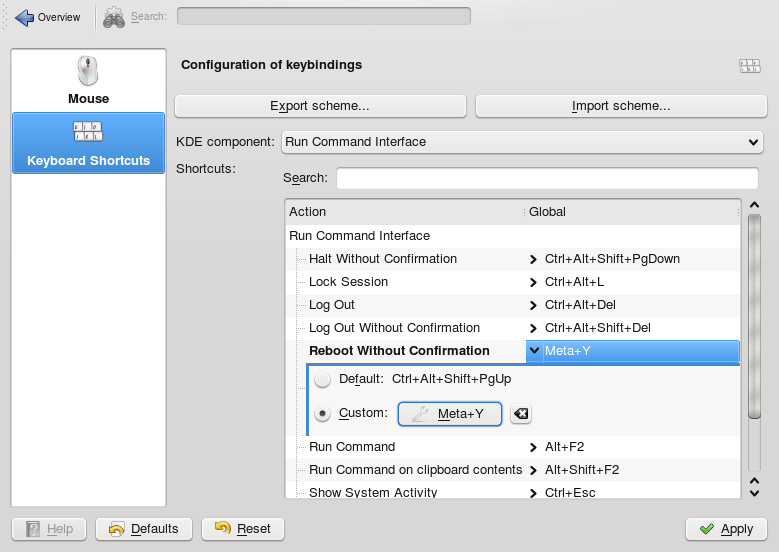Screen dimensions: 779x552
Task: Focus the shortcuts Search input field
Action: tap(547, 178)
